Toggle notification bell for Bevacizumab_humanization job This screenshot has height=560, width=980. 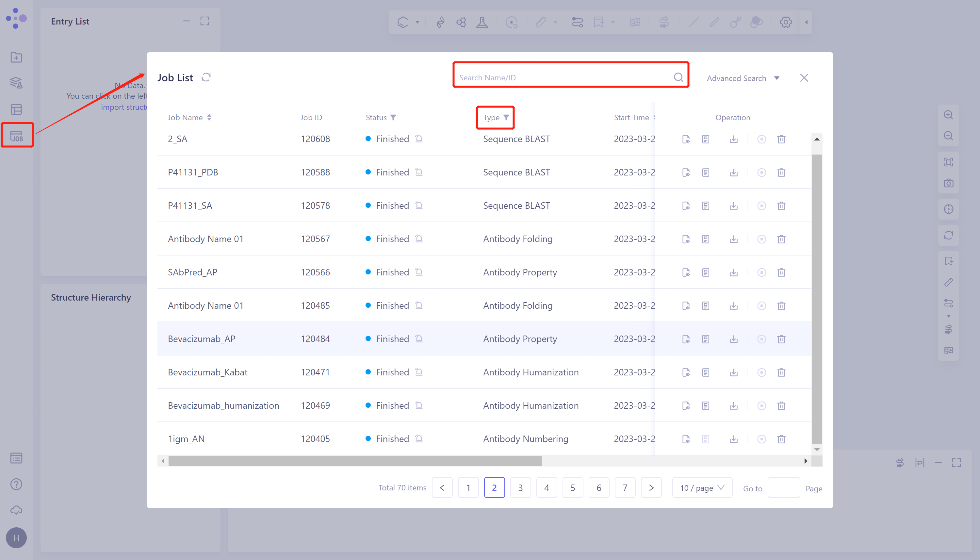tap(419, 405)
